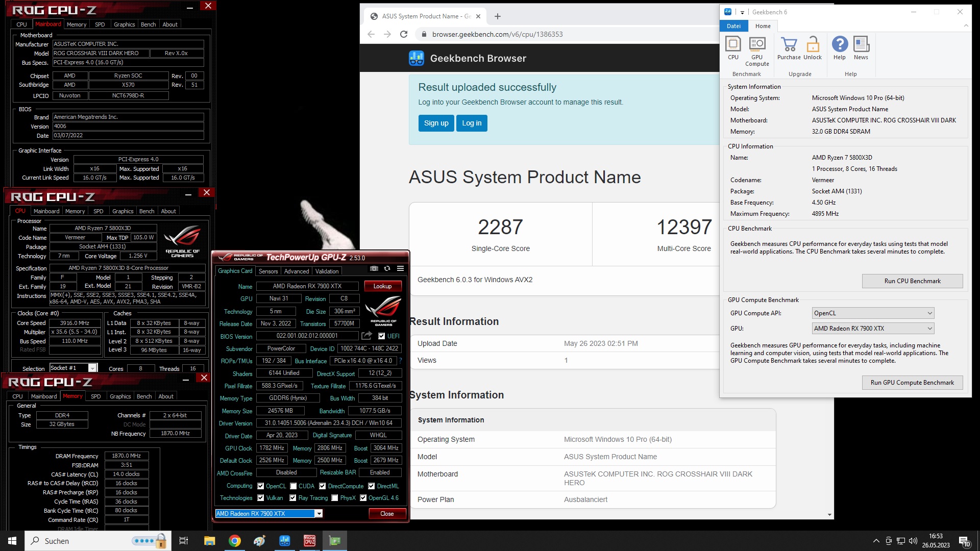
Task: Click the Log in button on Geekbench Browser
Action: pyautogui.click(x=472, y=123)
